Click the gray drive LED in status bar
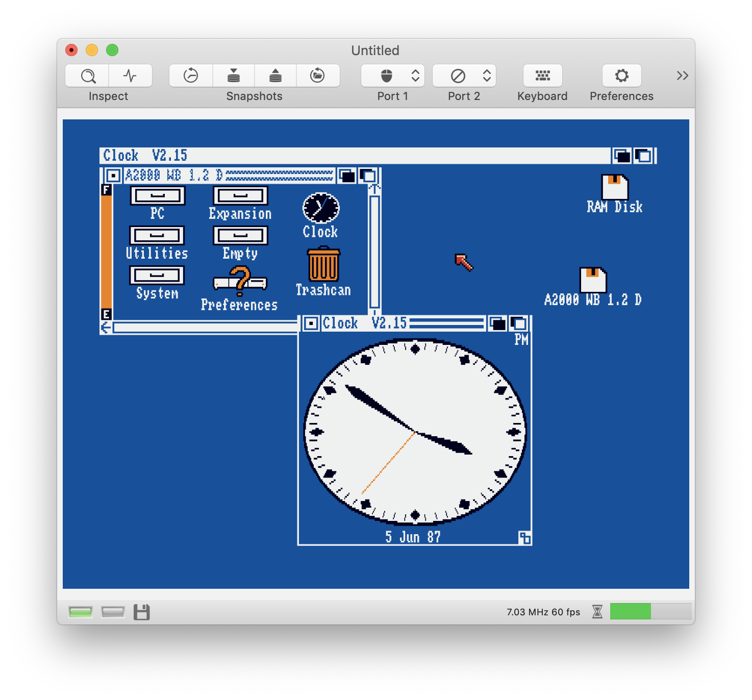 coord(113,612)
